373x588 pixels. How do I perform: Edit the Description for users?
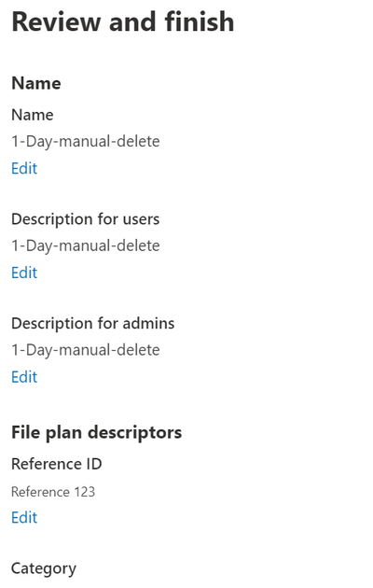click(24, 273)
